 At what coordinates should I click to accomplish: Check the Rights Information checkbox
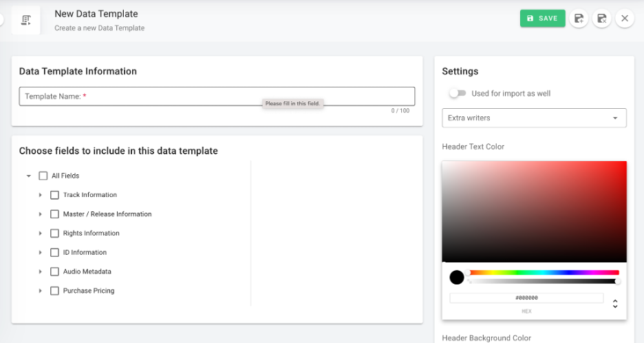(x=54, y=233)
